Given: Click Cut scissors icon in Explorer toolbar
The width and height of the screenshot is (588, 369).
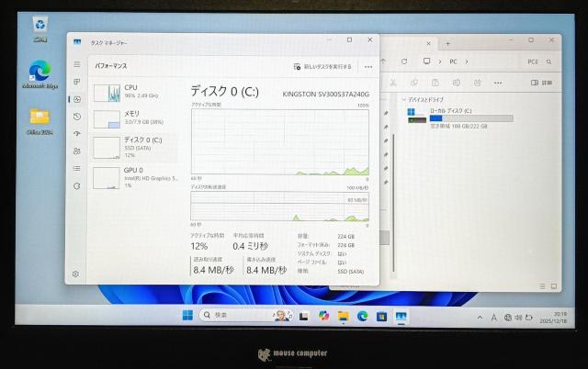Looking at the screenshot, I should click(x=393, y=83).
